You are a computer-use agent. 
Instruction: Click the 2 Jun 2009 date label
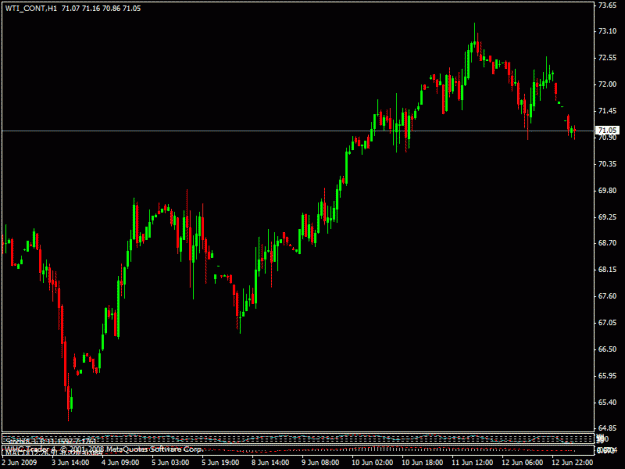(x=20, y=463)
